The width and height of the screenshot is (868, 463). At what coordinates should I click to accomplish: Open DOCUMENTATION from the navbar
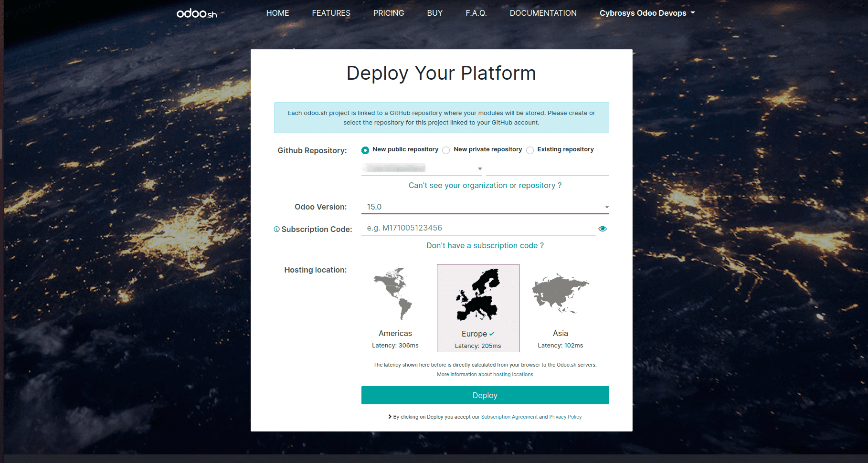543,13
